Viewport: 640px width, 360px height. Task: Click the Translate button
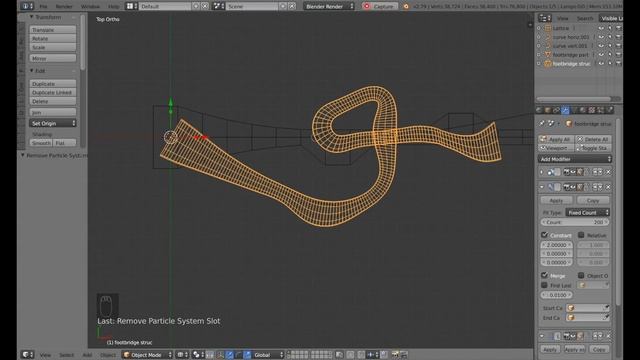coord(53,30)
